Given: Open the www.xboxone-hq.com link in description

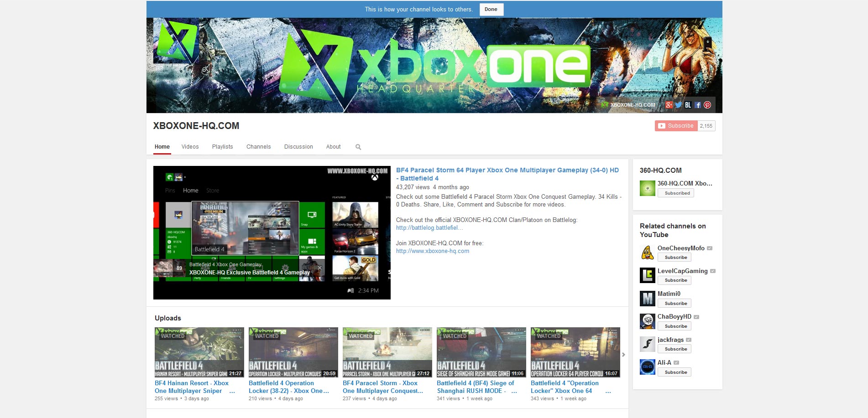Looking at the screenshot, I should (433, 251).
